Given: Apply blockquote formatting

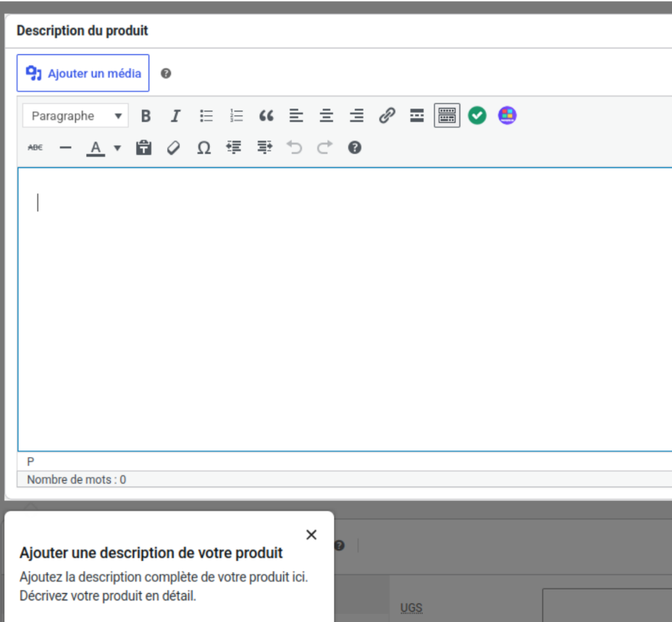Looking at the screenshot, I should pyautogui.click(x=266, y=116).
